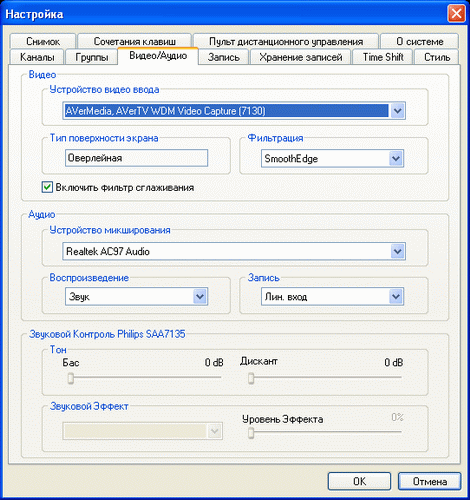Viewport: 470px width, 500px height.
Task: Open Пульт дистанционного управления tab
Action: pyautogui.click(x=286, y=41)
